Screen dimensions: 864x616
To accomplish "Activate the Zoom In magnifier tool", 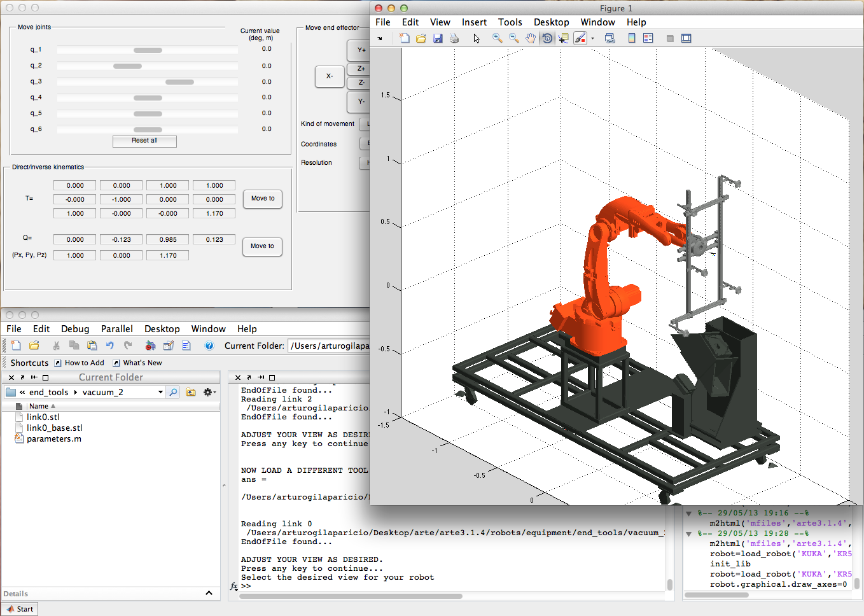I will (x=498, y=38).
